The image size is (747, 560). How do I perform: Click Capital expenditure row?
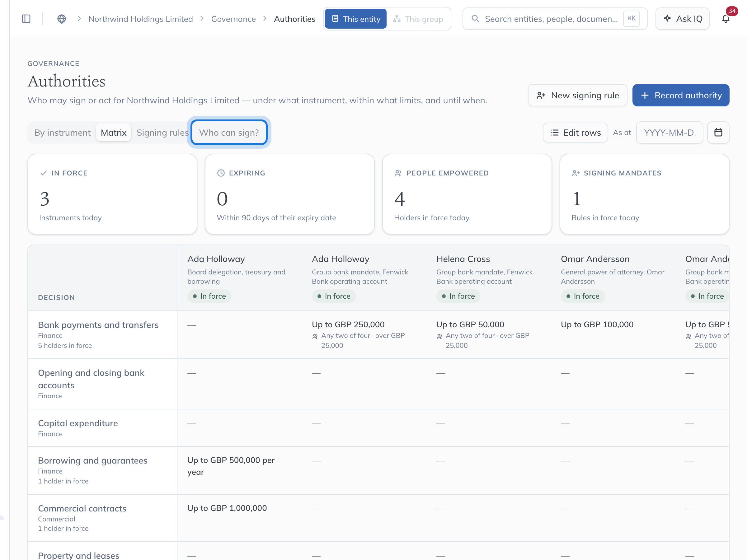[378, 428]
